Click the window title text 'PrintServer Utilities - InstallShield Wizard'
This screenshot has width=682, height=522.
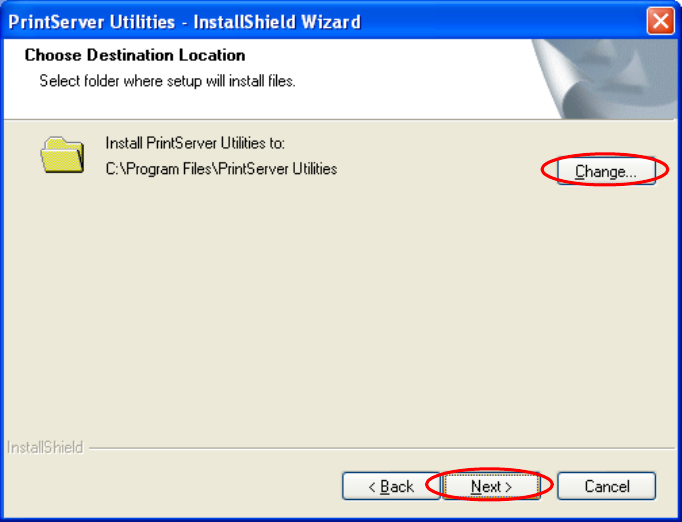point(184,22)
